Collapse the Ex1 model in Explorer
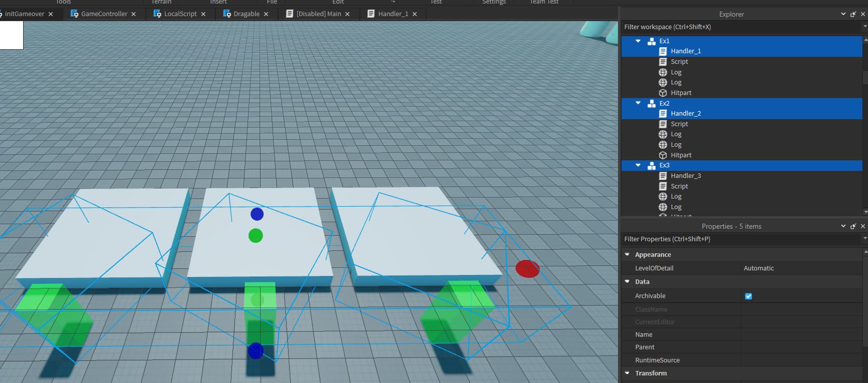The width and height of the screenshot is (868, 383). point(638,41)
